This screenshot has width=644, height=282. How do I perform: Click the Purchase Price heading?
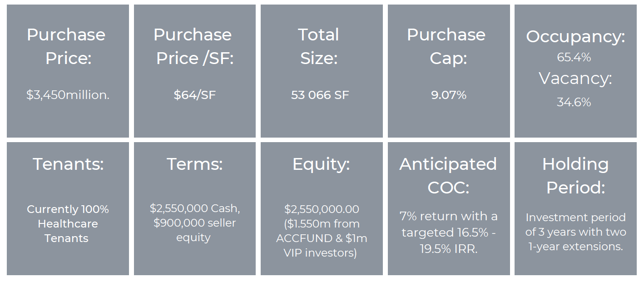tap(66, 46)
